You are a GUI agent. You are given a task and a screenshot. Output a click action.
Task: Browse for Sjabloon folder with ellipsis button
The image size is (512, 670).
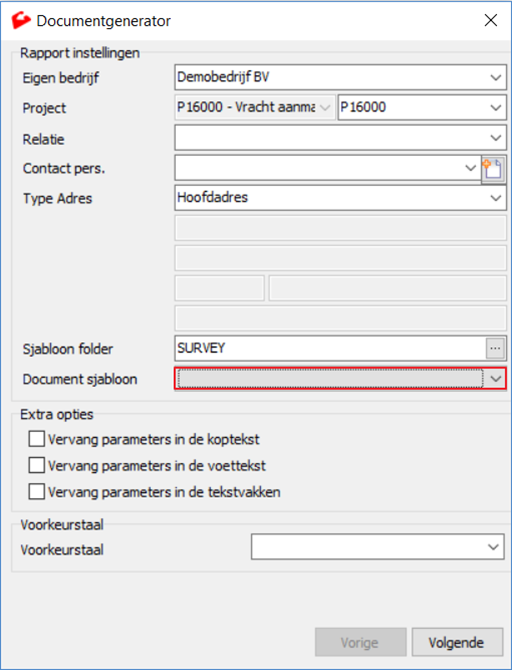[x=495, y=348]
